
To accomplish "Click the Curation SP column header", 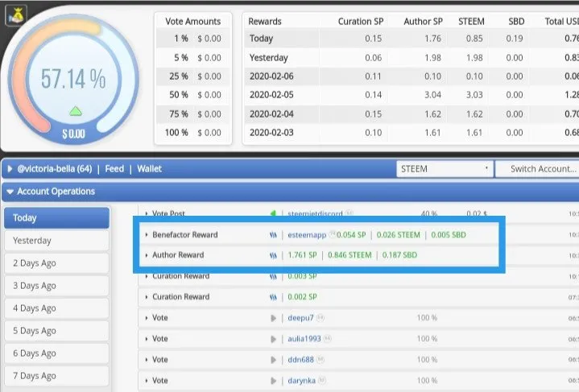I will [361, 22].
